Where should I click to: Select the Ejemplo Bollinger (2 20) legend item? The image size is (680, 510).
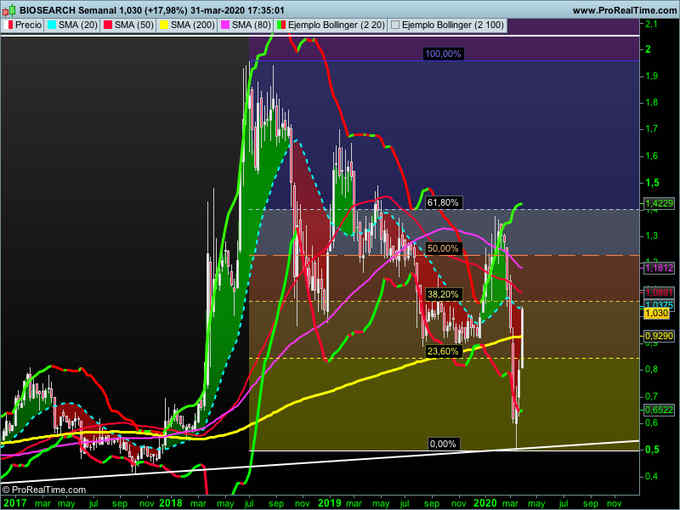tap(331, 25)
